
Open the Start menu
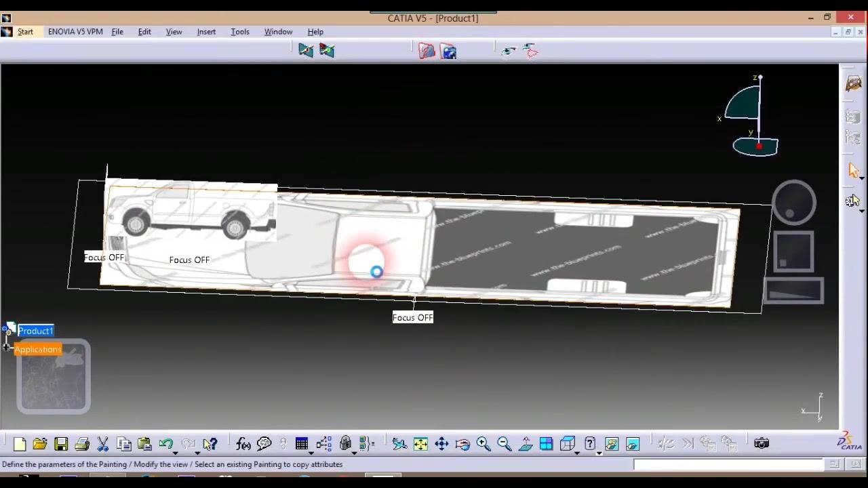click(x=25, y=32)
